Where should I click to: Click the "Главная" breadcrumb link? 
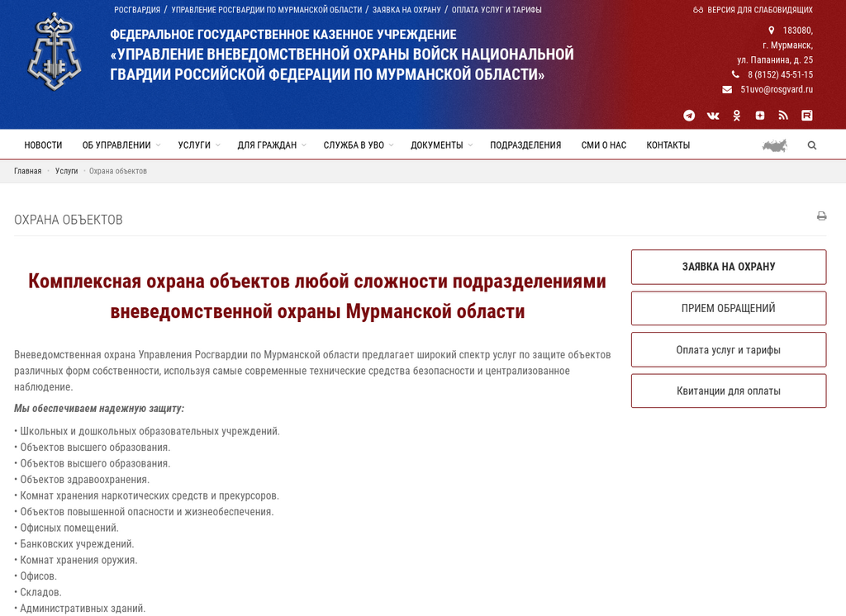pos(27,171)
